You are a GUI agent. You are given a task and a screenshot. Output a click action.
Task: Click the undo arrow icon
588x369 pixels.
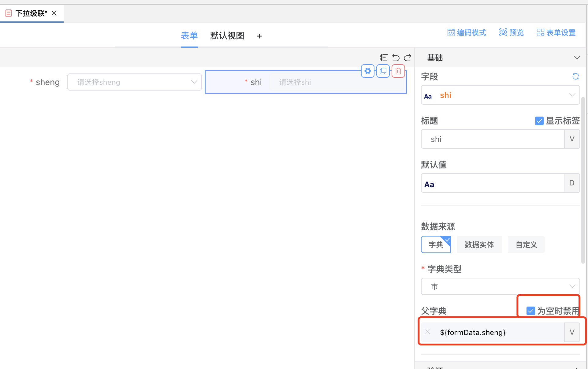[x=396, y=58]
